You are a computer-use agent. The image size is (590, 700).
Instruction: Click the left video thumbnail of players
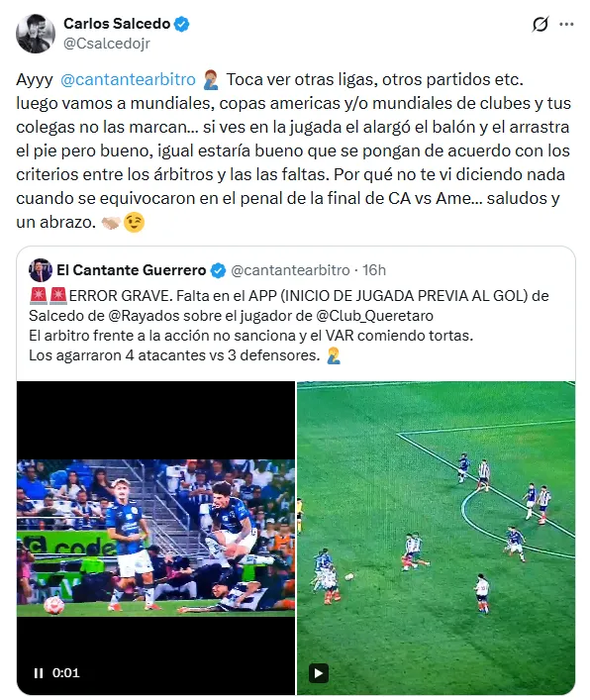155,538
